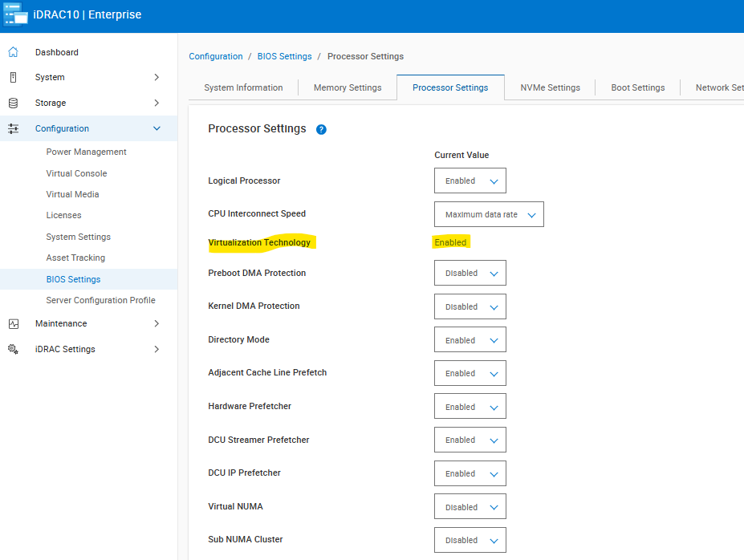Open the Maintenance sidebar icon

point(13,323)
